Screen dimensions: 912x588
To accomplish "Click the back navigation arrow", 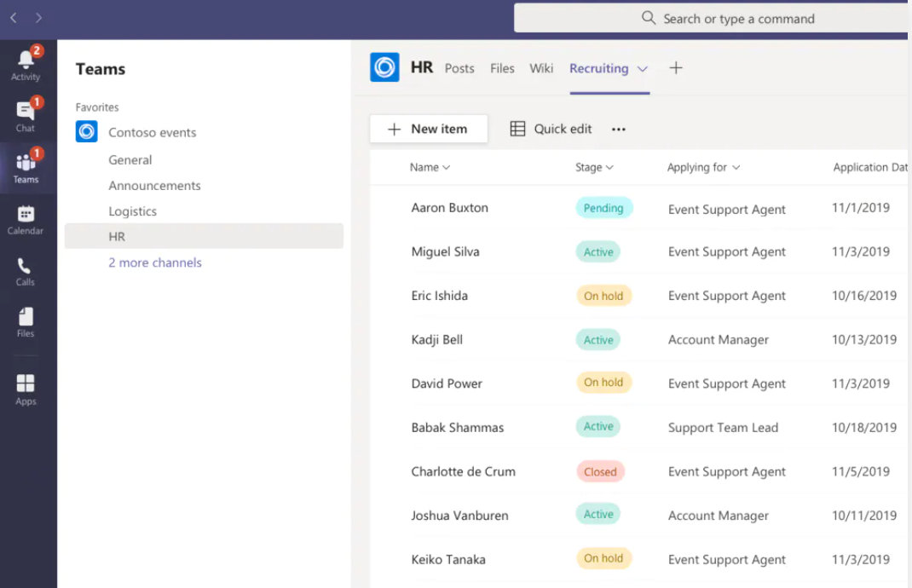I will click(x=12, y=17).
